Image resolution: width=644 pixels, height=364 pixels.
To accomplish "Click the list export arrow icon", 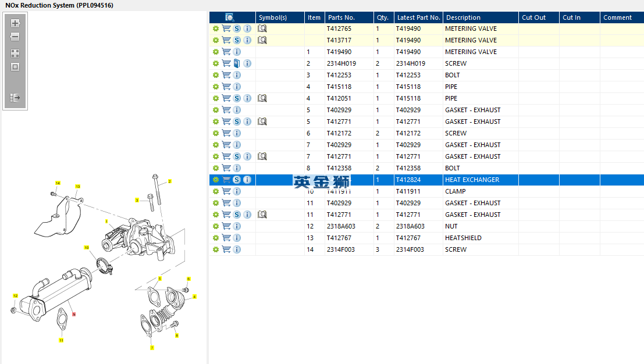I will pyautogui.click(x=15, y=98).
